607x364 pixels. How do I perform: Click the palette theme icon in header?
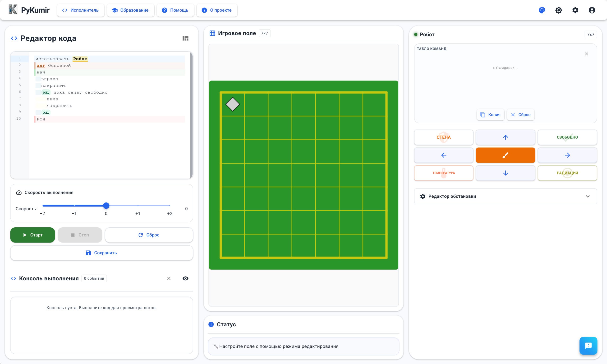coord(542,10)
